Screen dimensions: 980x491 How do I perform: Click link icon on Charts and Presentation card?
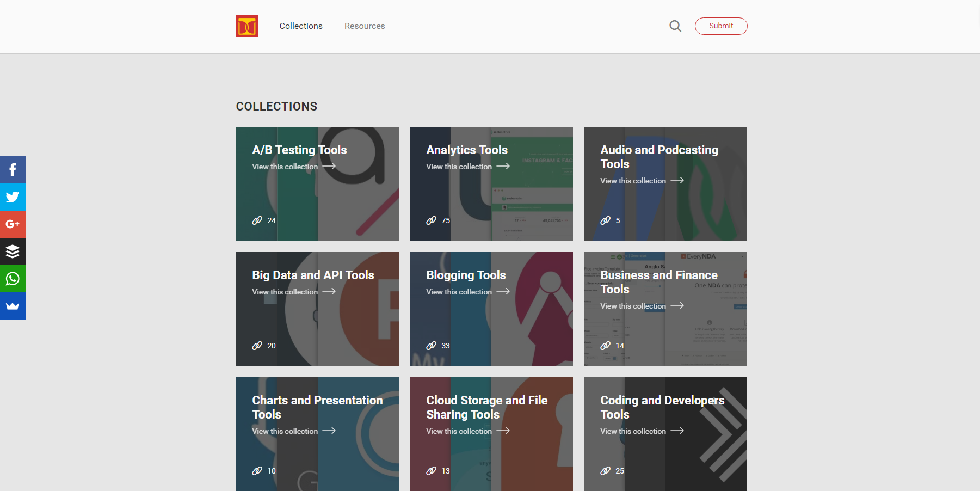[x=257, y=471]
